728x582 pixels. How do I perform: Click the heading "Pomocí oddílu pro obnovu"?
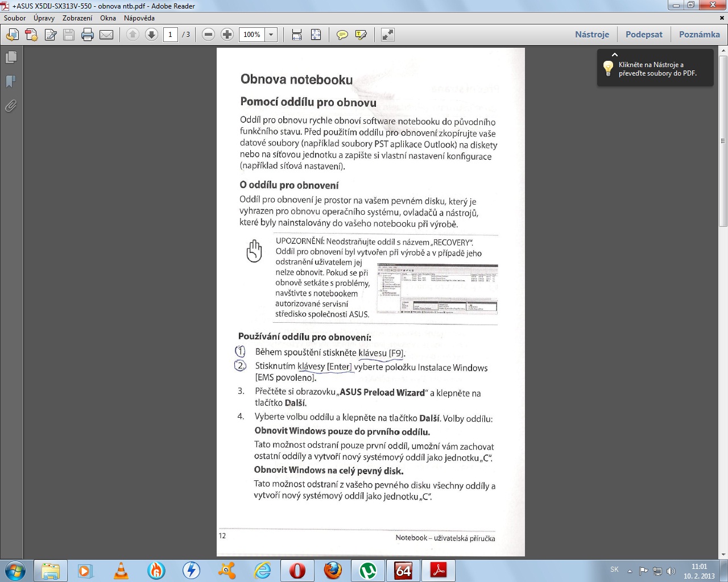(308, 102)
